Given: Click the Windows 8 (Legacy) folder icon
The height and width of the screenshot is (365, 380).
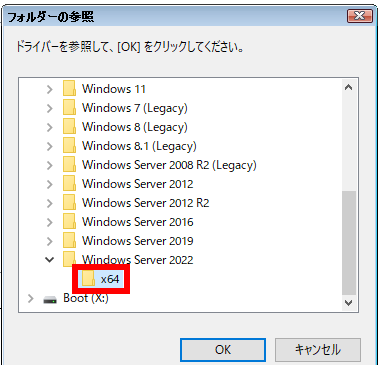Looking at the screenshot, I should 69,126.
